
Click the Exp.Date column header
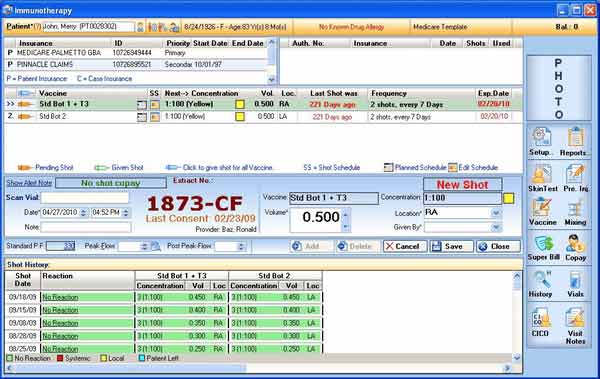[x=493, y=93]
